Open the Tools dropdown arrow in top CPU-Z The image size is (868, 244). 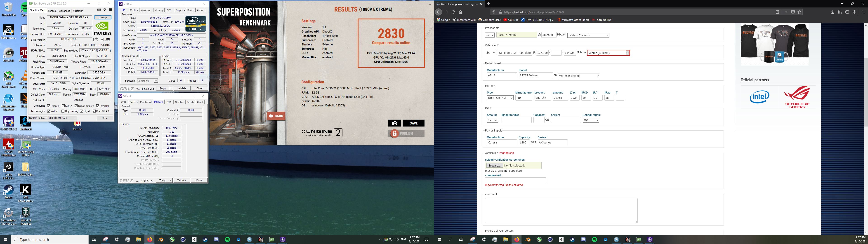tap(171, 88)
